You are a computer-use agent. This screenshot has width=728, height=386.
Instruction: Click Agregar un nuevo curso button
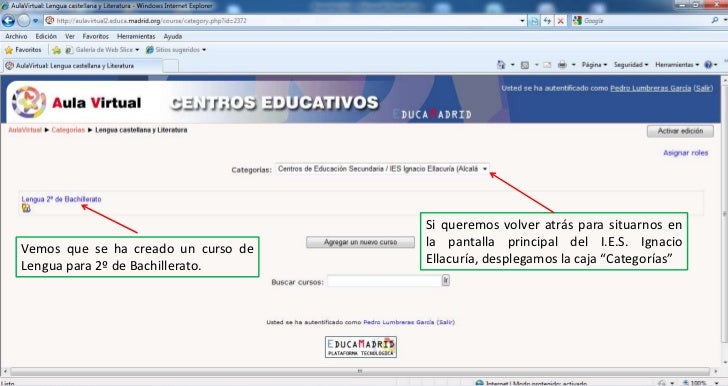pyautogui.click(x=360, y=242)
